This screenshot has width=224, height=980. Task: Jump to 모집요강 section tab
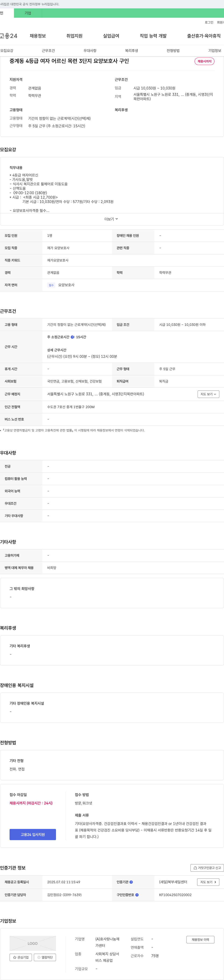pos(7,51)
